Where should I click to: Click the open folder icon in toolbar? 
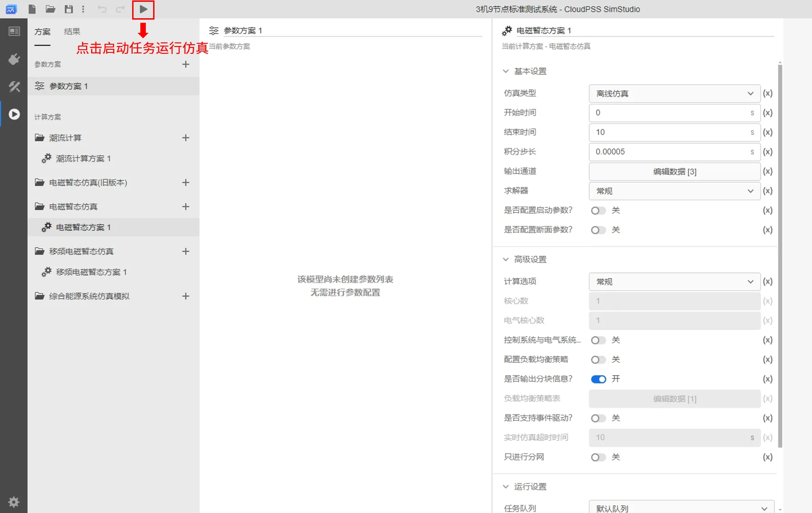point(51,9)
